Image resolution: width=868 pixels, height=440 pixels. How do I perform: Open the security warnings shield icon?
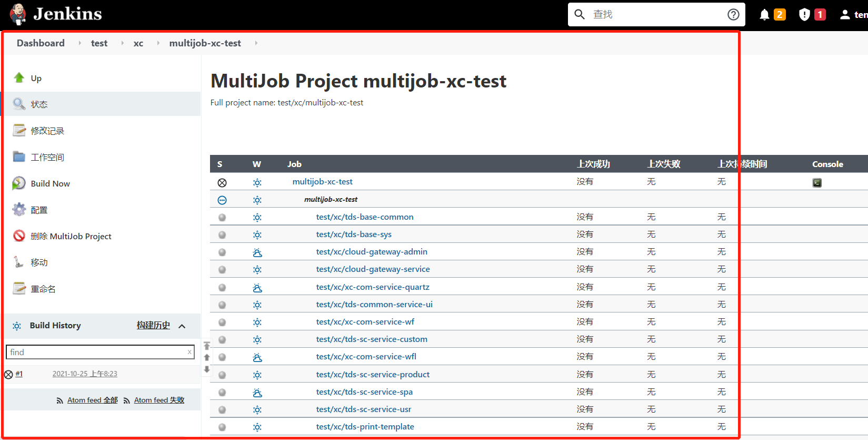click(804, 15)
